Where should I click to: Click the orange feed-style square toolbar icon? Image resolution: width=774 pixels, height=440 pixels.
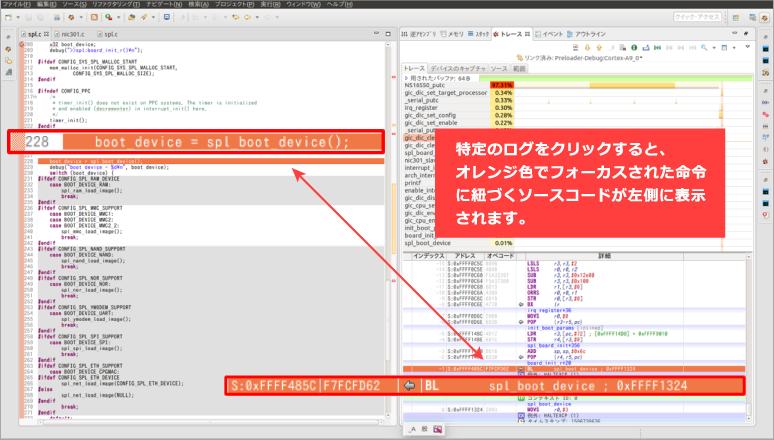[x=94, y=17]
